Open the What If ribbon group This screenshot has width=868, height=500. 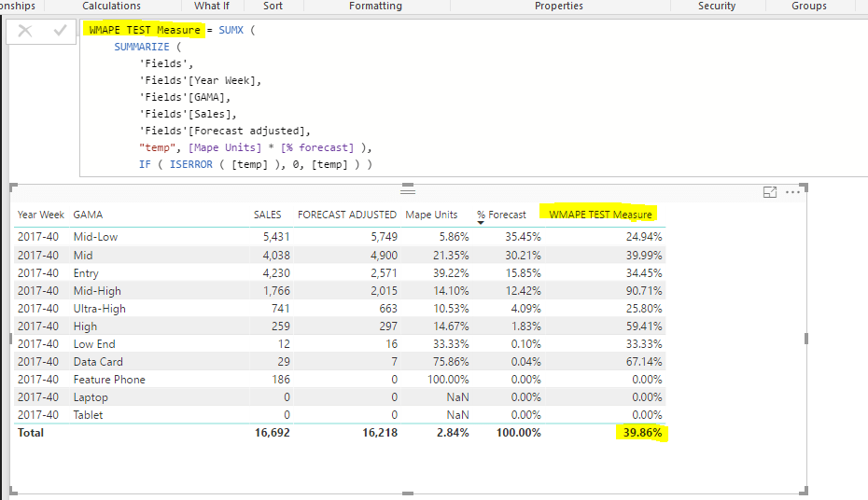tap(212, 7)
